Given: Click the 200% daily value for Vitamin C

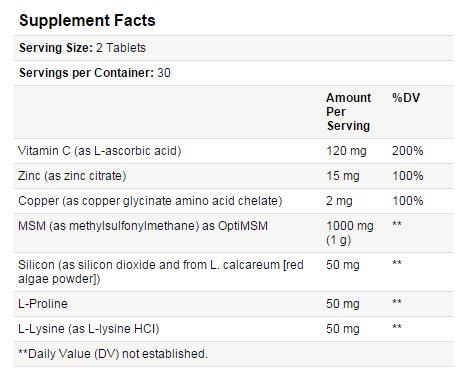Looking at the screenshot, I should [x=407, y=151].
